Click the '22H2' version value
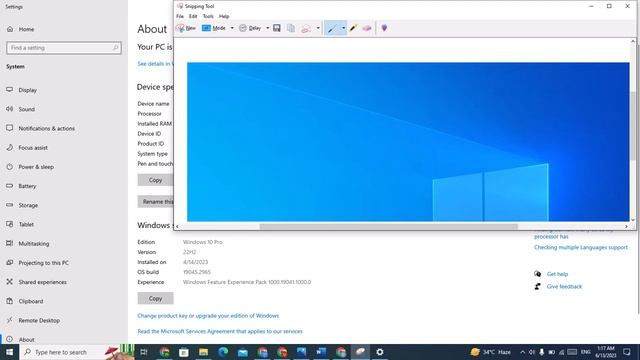This screenshot has width=640, height=360. (x=189, y=252)
